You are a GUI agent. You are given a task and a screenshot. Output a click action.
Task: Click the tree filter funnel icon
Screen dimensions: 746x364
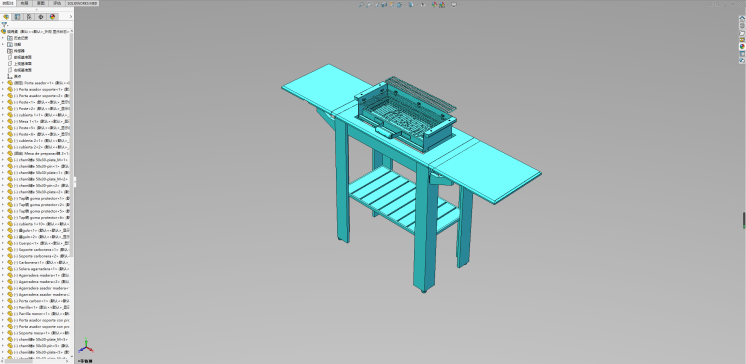pos(4,25)
